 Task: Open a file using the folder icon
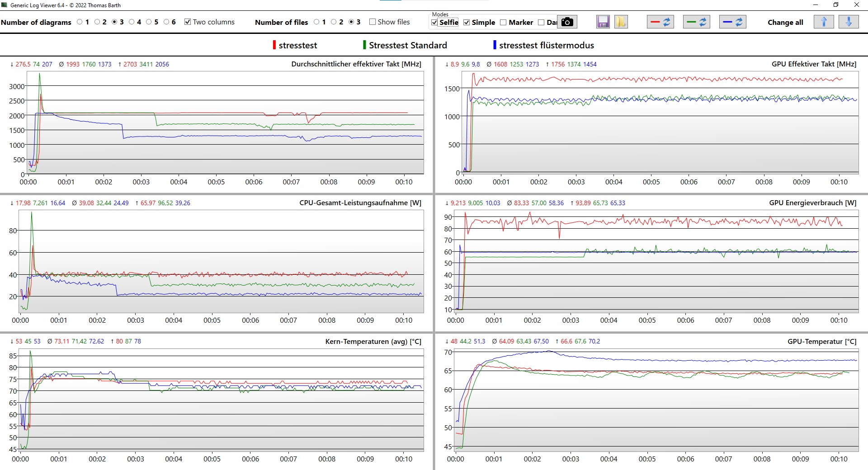click(621, 22)
